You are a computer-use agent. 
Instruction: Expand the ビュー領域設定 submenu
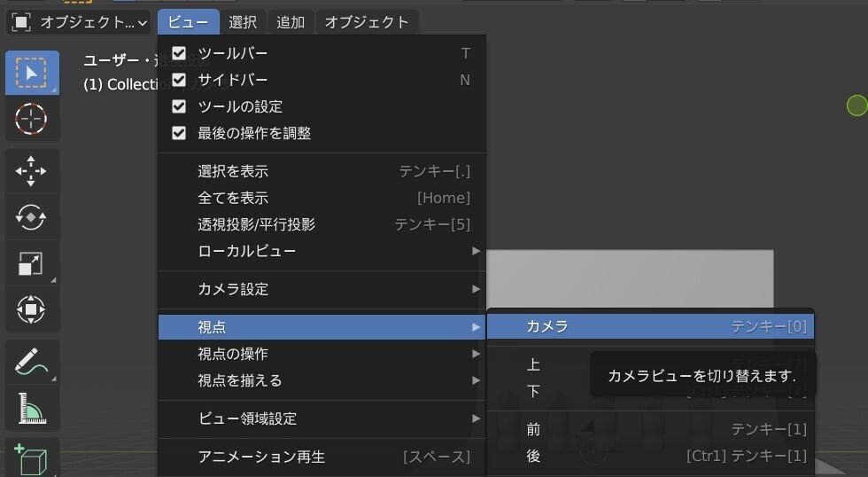(x=322, y=418)
